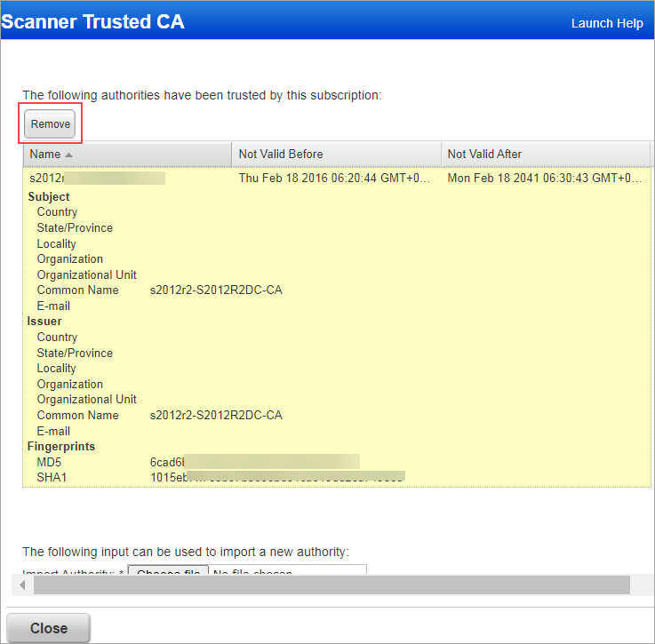This screenshot has height=644, width=655.
Task: Click the MD5 fingerprint label
Action: coord(49,462)
